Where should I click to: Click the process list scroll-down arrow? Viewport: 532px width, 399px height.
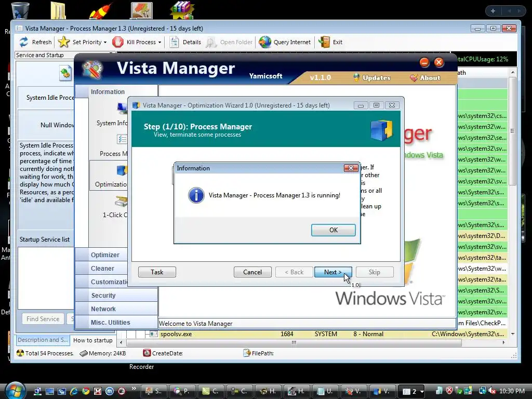pos(513,334)
